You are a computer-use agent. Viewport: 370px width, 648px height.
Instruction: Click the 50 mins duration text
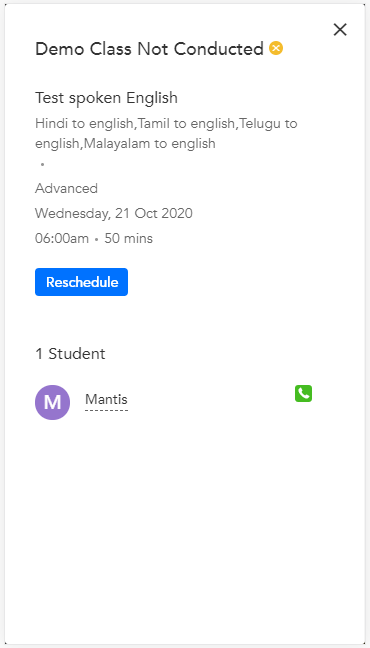[129, 238]
